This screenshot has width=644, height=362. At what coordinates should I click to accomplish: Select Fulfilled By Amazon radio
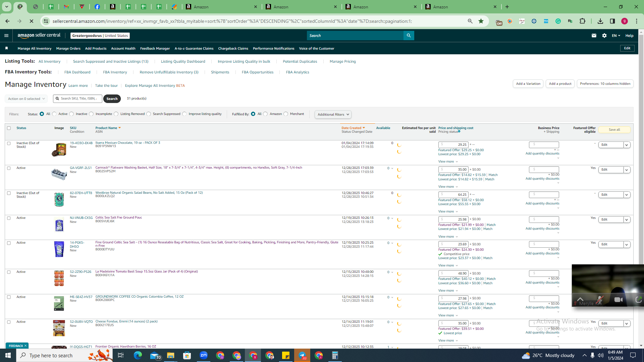tap(265, 114)
